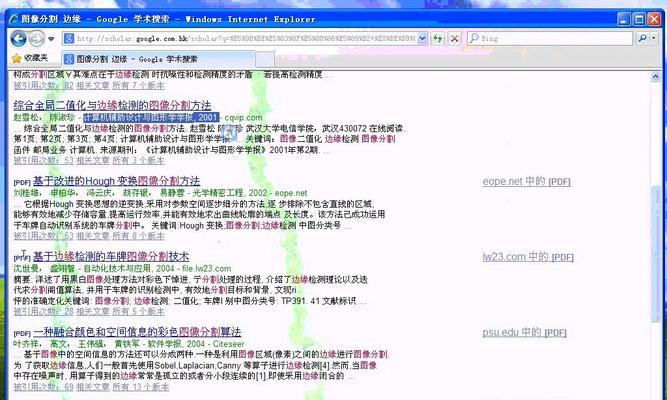Click the browser Back arrow button
This screenshot has height=400, width=667.
point(18,39)
